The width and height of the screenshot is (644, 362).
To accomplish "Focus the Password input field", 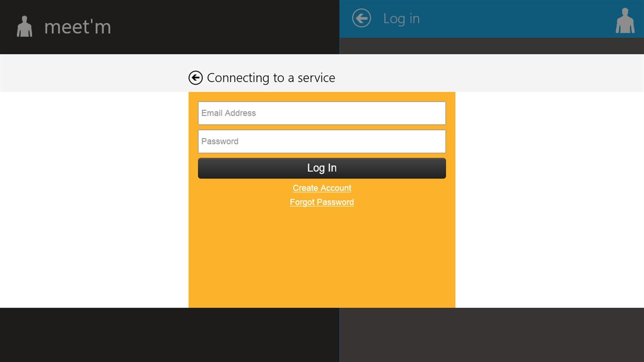I will coord(322,141).
